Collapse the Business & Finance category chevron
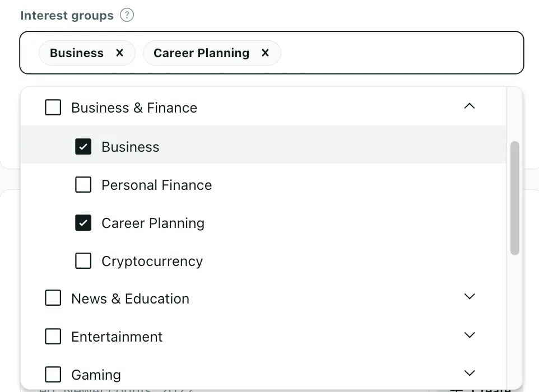539x392 pixels. pos(469,106)
